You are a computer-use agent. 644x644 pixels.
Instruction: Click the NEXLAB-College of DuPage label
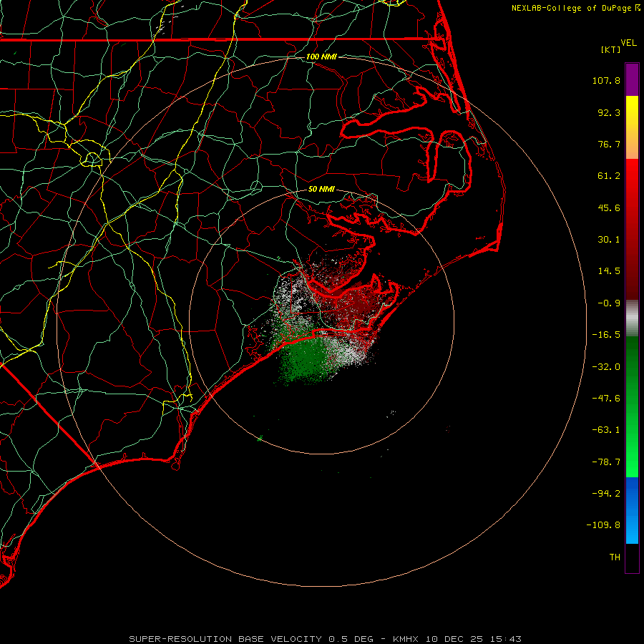coord(572,8)
